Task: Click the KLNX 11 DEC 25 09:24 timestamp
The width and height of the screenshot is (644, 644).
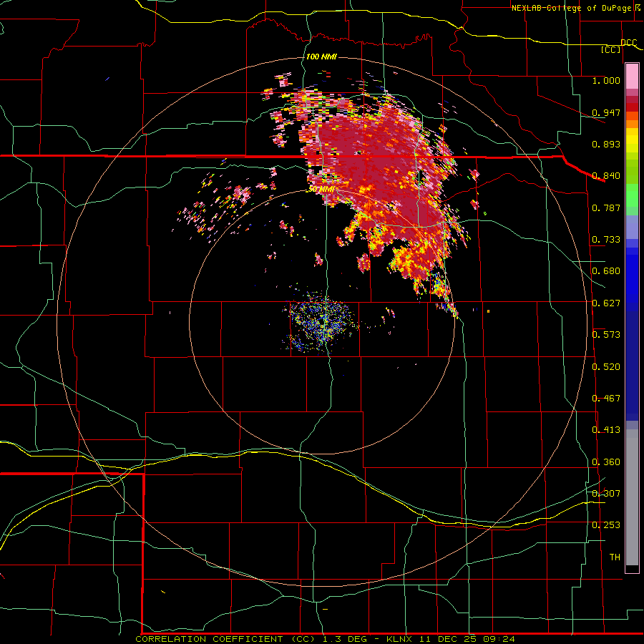Action: (451, 639)
